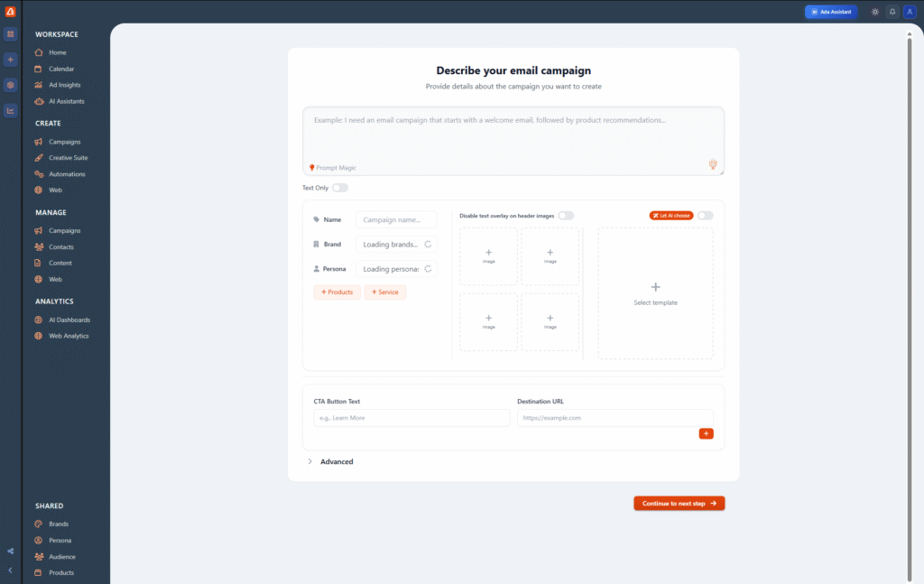Open the Brand dropdown

[x=396, y=245]
